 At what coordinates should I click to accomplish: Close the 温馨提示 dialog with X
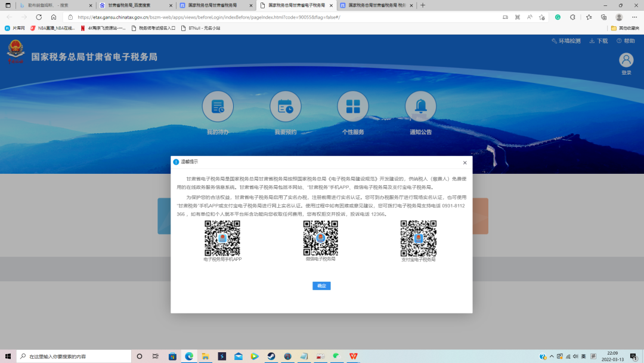pos(465,162)
